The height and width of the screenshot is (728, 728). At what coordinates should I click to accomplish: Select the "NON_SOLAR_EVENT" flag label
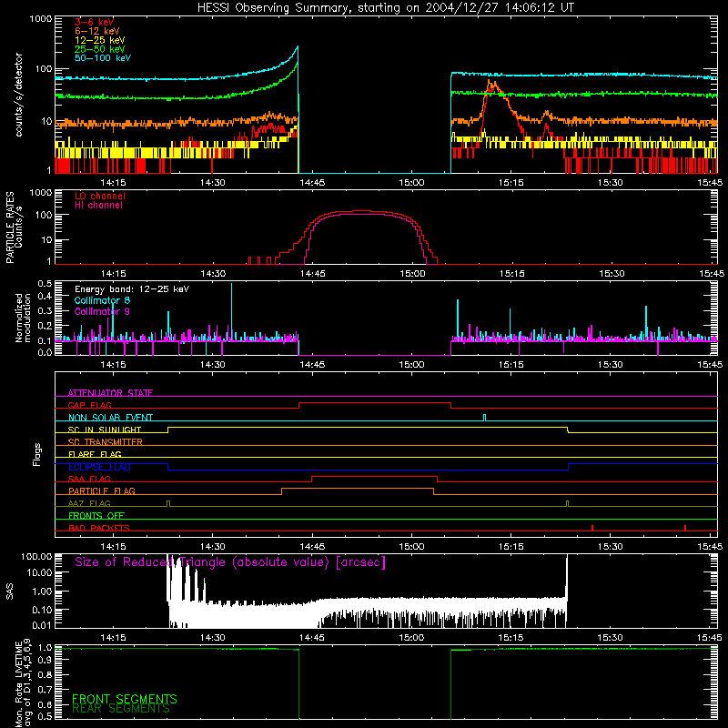click(110, 418)
